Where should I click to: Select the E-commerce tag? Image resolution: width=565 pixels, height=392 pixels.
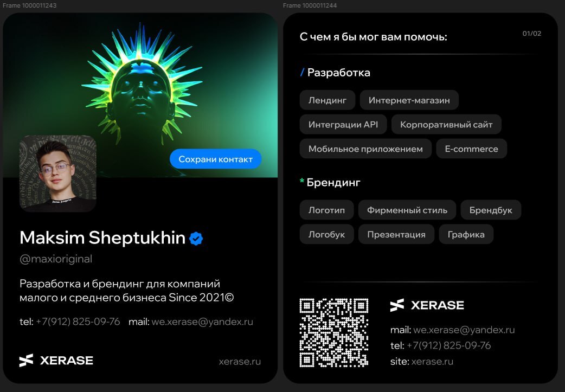[x=471, y=149]
